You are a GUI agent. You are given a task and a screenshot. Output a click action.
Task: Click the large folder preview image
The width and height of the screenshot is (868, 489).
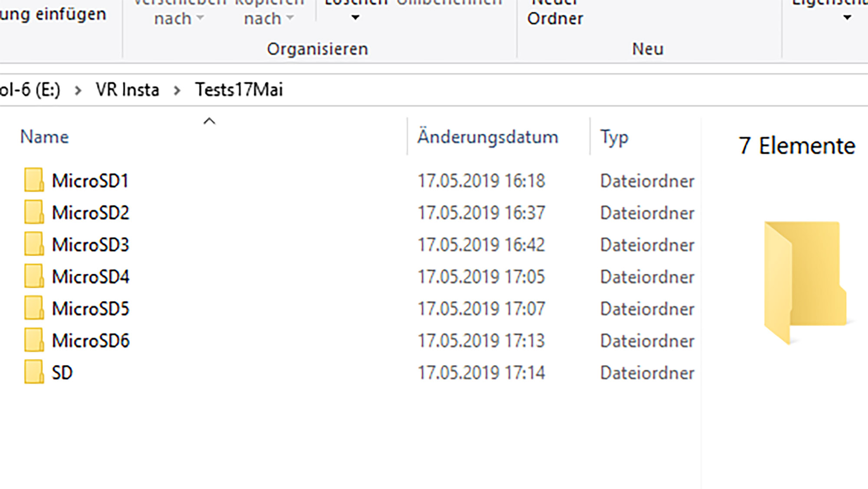point(805,282)
